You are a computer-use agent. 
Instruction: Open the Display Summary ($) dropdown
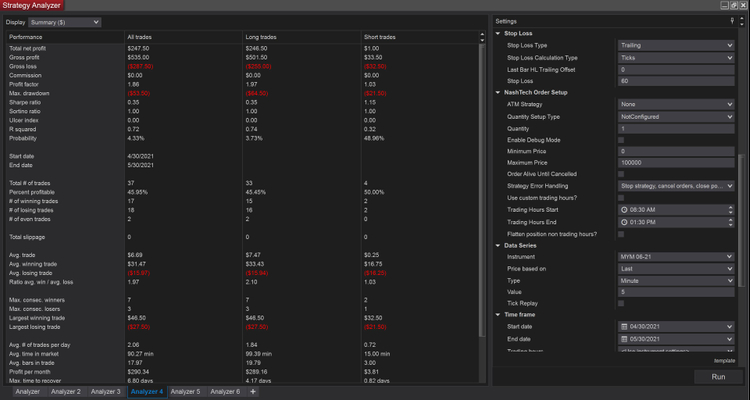pyautogui.click(x=67, y=21)
